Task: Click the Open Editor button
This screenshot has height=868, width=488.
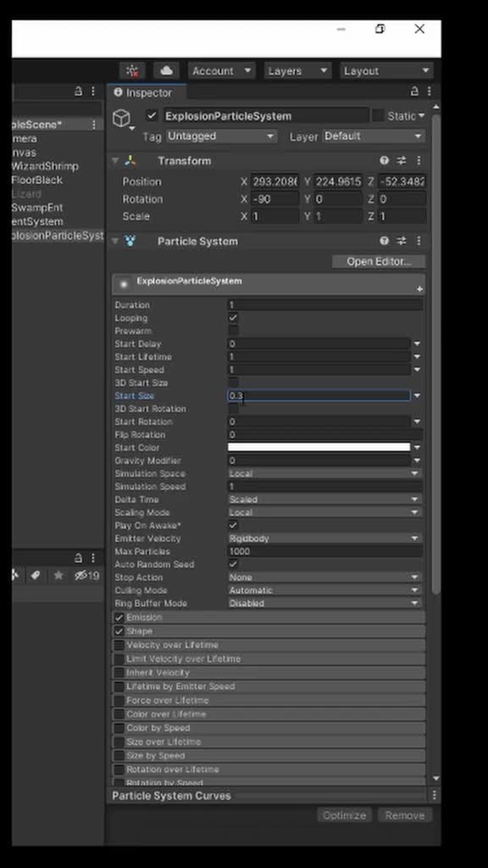Action: pos(379,261)
